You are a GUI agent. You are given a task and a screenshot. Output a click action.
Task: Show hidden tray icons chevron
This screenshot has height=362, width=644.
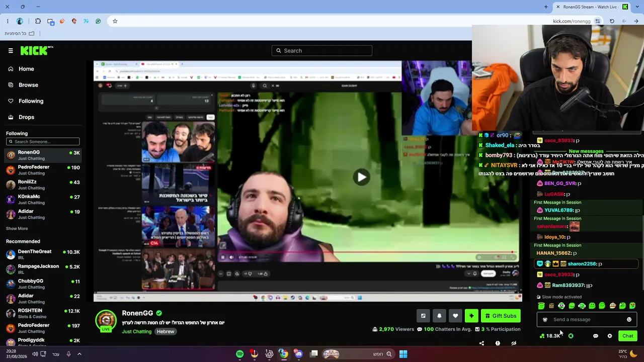pos(79,354)
